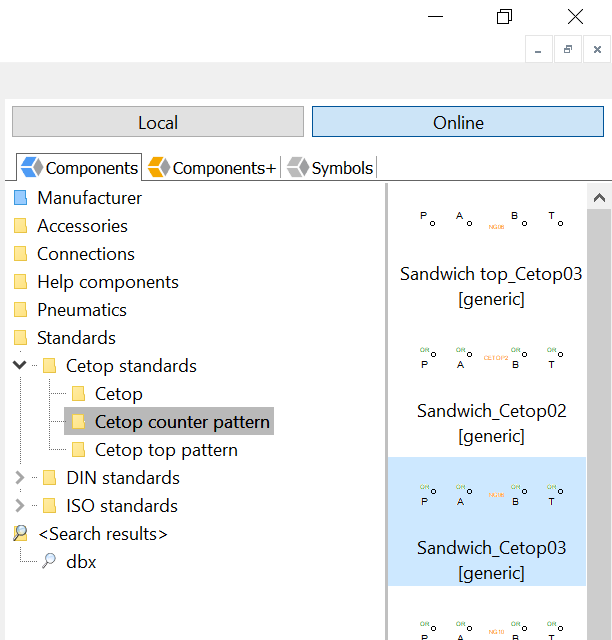Switch to the Local library button
The image size is (612, 640).
[x=158, y=122]
